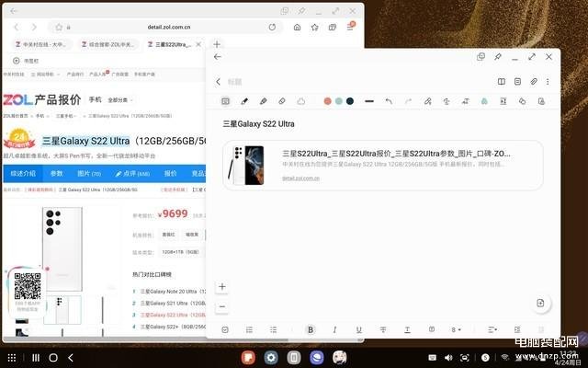Open the browser tab manager
Screen dimensions: 588x368
[333, 27]
